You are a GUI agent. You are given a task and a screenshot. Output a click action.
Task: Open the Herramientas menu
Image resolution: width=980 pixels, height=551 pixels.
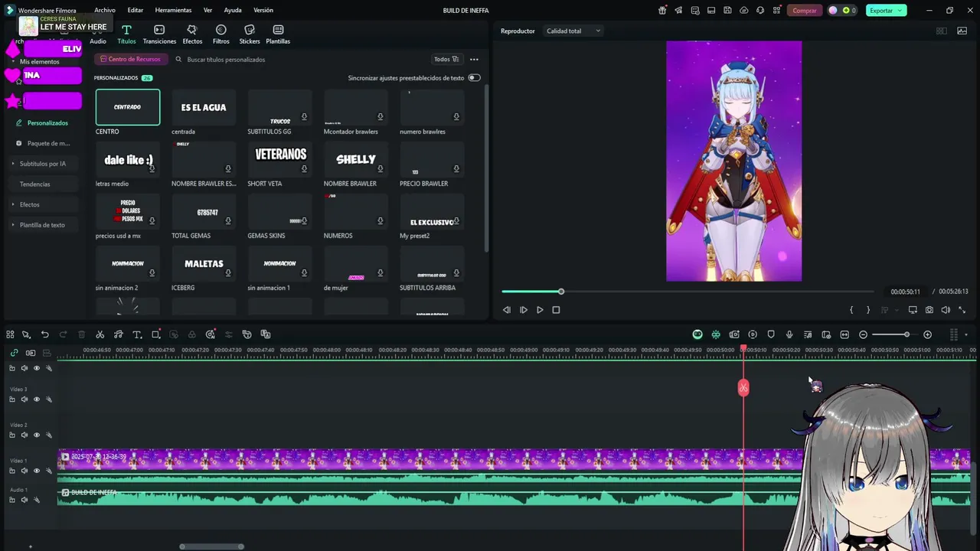pyautogui.click(x=173, y=11)
